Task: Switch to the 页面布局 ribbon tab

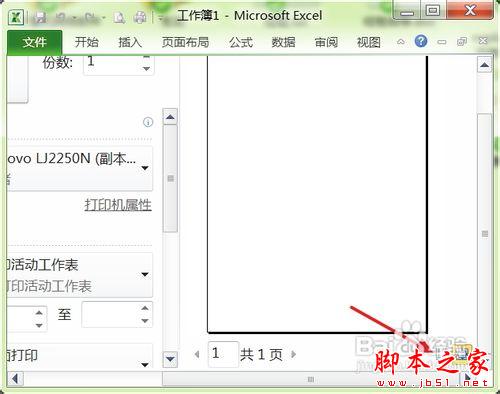Action: [185, 42]
